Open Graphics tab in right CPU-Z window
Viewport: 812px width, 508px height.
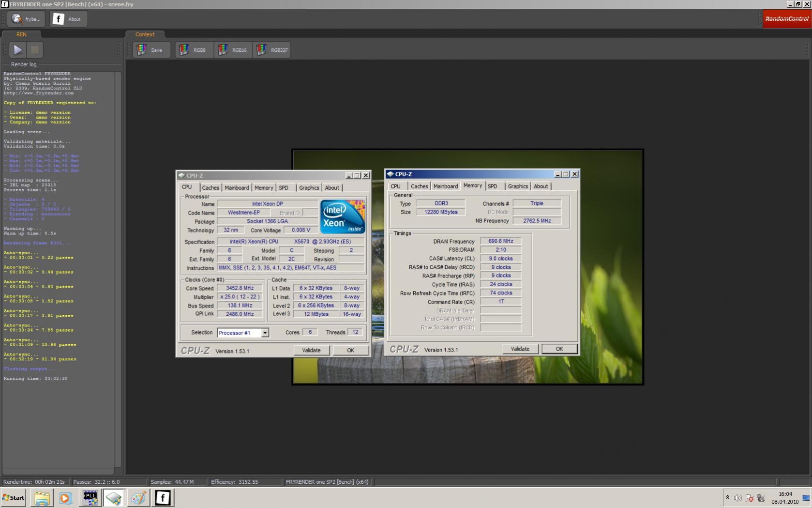click(x=517, y=186)
